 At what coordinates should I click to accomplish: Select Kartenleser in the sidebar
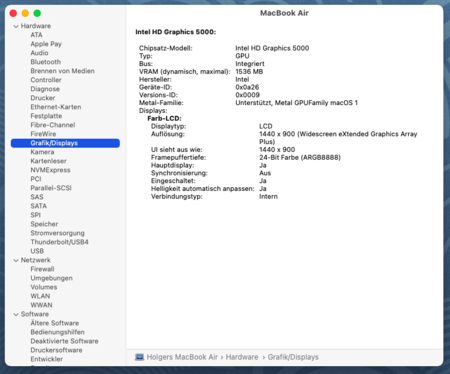(x=48, y=161)
